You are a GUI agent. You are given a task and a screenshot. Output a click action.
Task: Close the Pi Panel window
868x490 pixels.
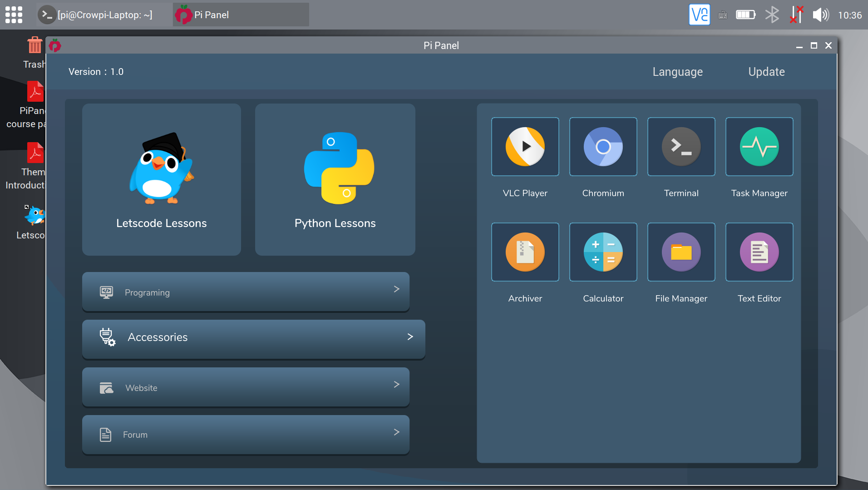828,45
